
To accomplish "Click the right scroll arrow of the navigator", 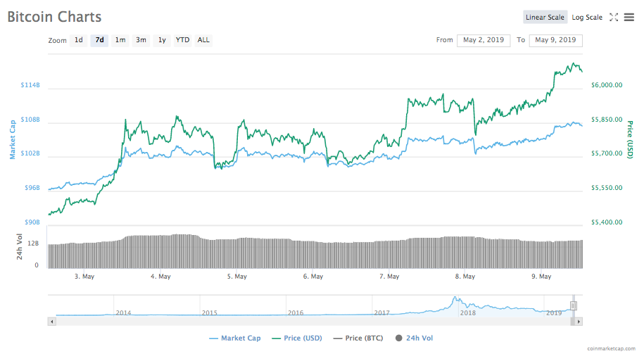I will (579, 322).
